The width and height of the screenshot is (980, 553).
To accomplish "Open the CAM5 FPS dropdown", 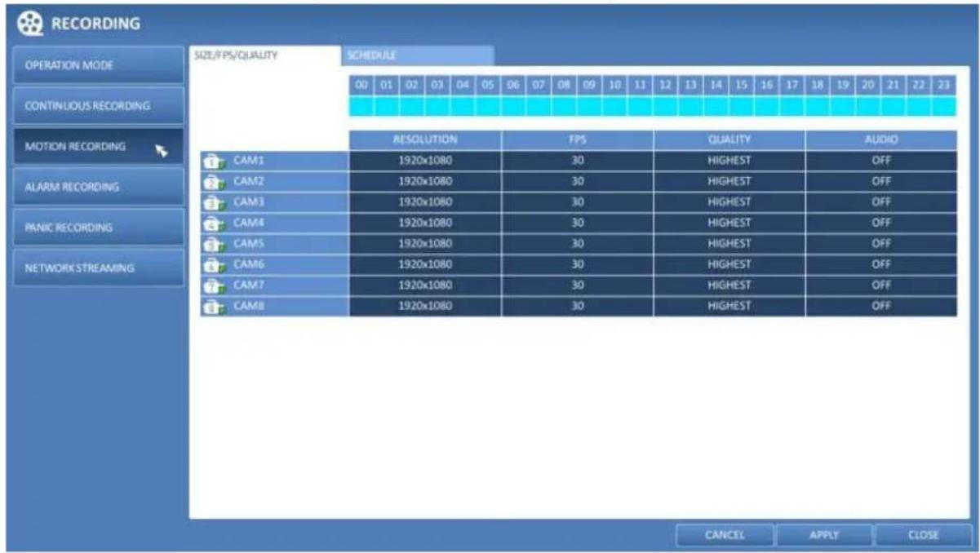I will [577, 244].
